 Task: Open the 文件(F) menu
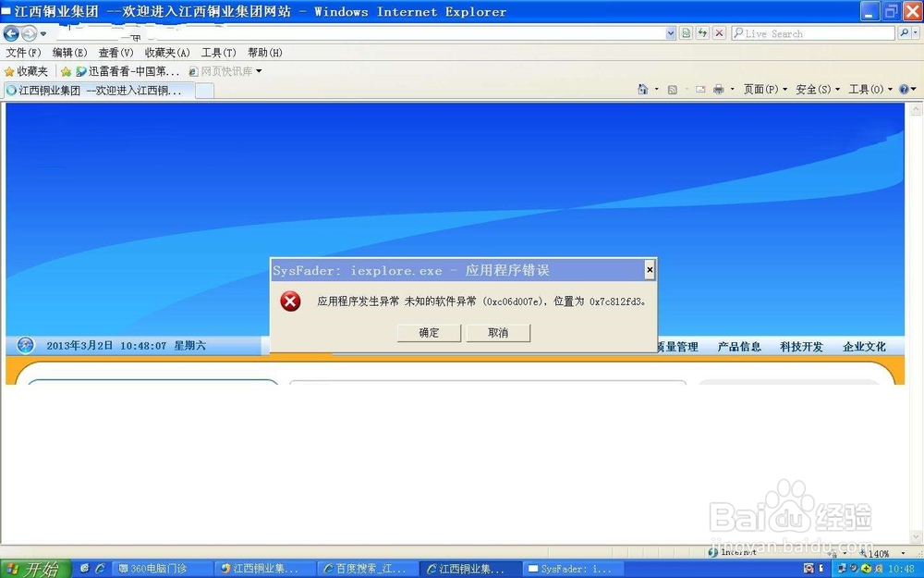click(x=24, y=53)
